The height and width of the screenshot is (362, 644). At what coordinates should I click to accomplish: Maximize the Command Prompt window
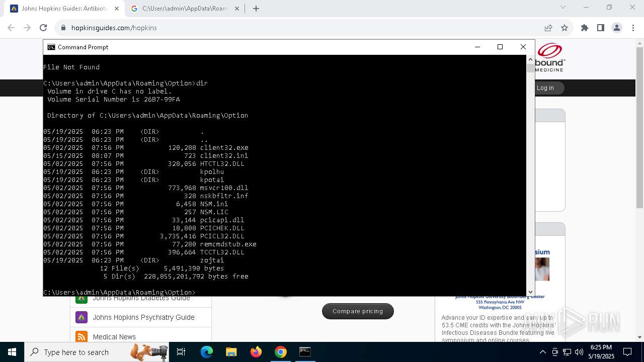(x=500, y=47)
